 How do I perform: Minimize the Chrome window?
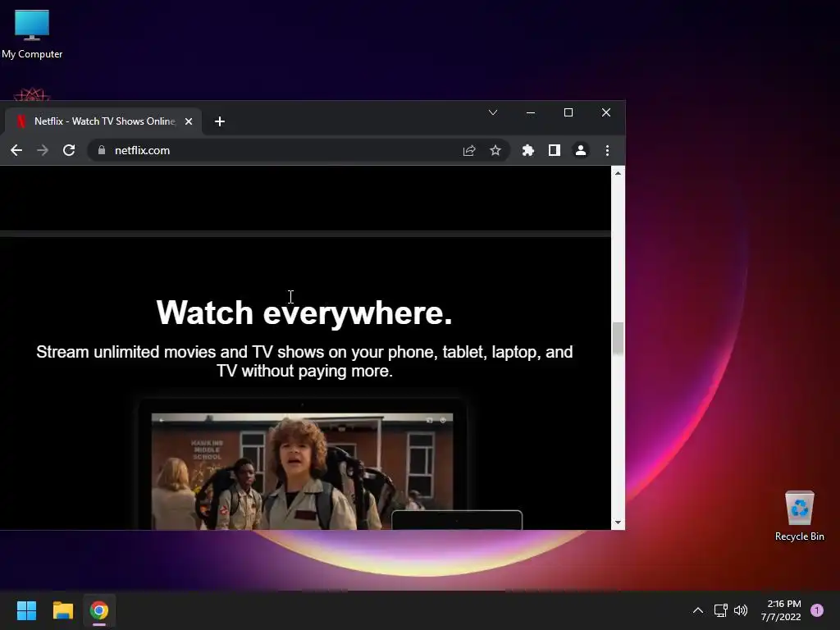point(531,112)
